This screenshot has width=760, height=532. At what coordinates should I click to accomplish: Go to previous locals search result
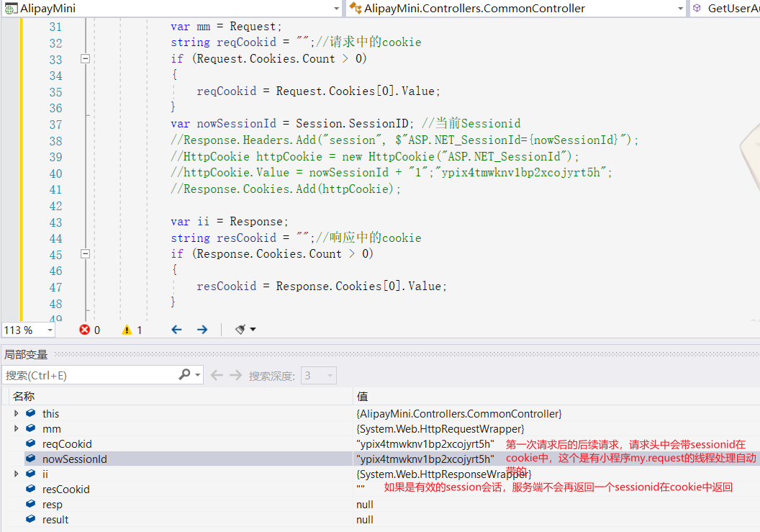click(x=217, y=375)
